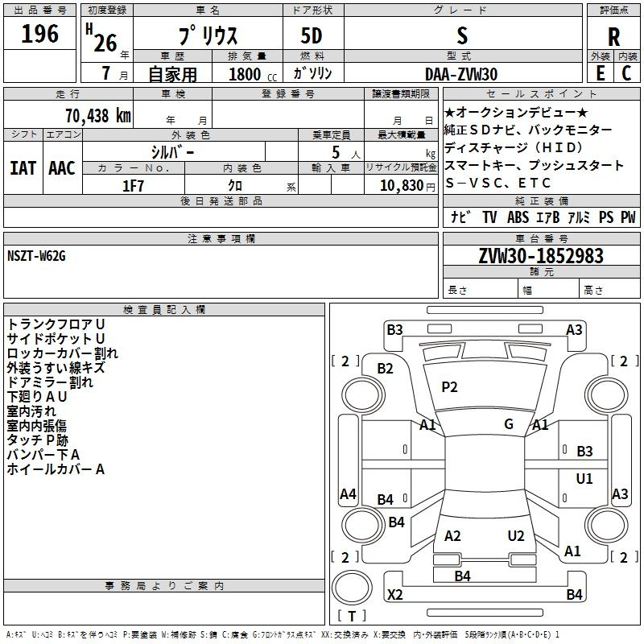Click the exterior grade E cell
Screen dimensions: 644x644
tap(600, 73)
